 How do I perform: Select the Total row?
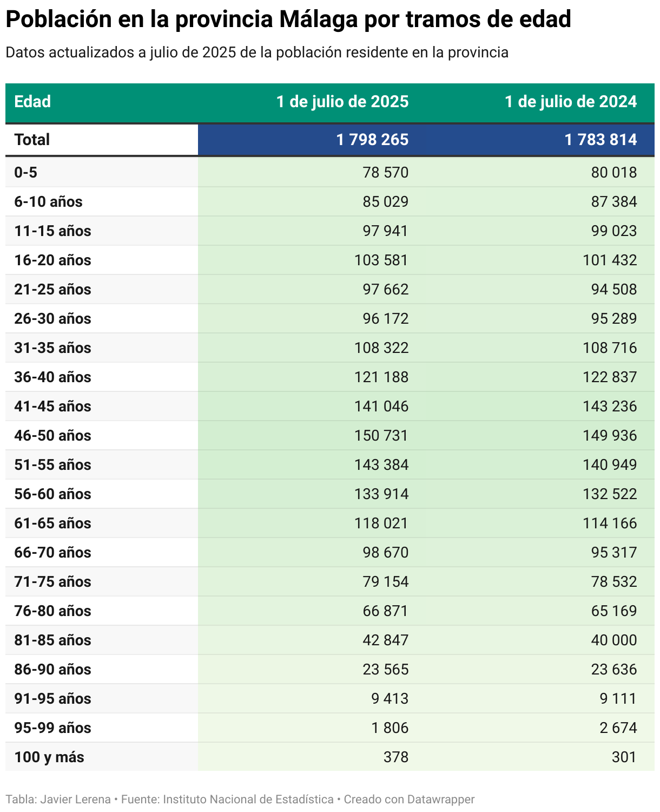(x=34, y=139)
